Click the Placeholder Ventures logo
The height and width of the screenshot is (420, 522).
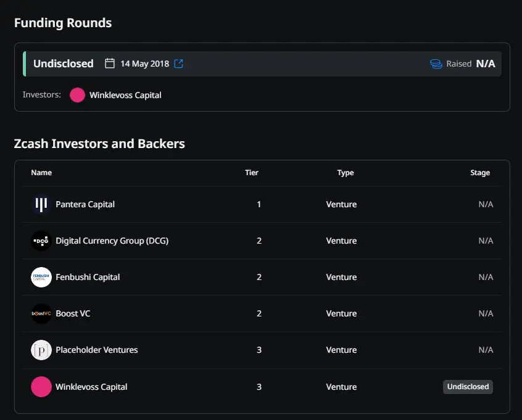41,350
